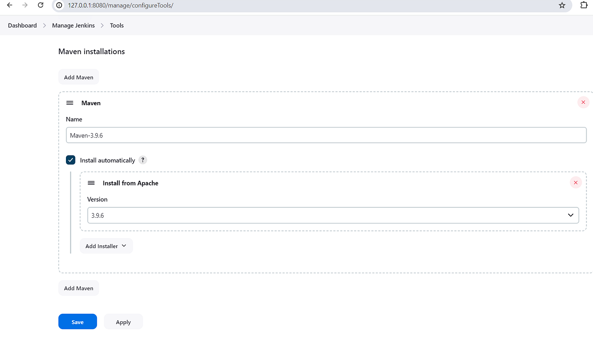This screenshot has width=593, height=364.
Task: Select Tools in the breadcrumb trail
Action: pos(117,25)
